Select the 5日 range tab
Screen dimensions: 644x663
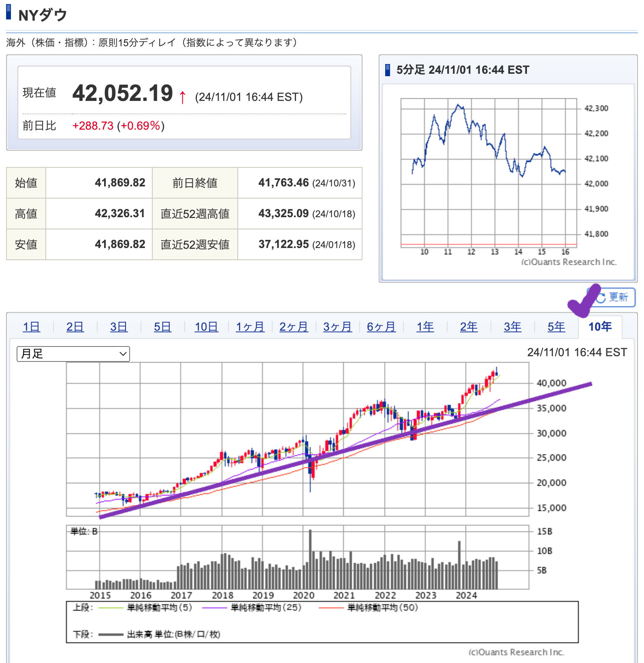click(162, 327)
